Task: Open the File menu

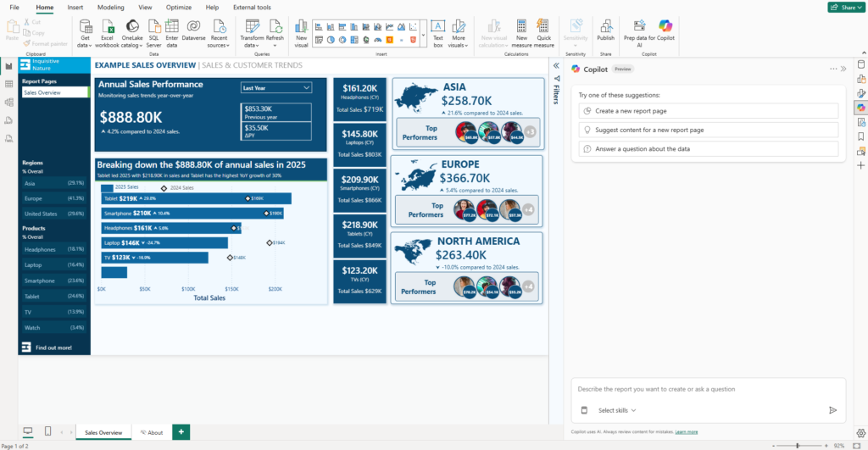Action: click(x=14, y=7)
